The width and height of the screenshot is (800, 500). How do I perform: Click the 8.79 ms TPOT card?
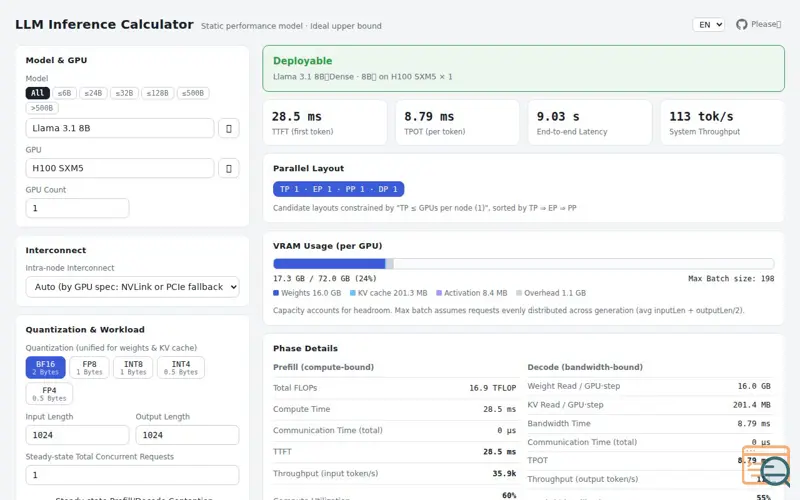coord(457,122)
